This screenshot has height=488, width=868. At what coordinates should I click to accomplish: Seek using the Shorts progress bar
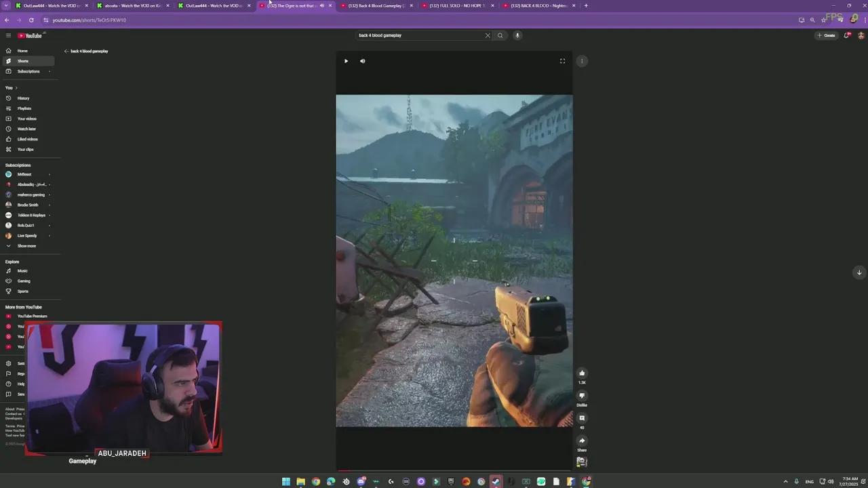(x=454, y=470)
